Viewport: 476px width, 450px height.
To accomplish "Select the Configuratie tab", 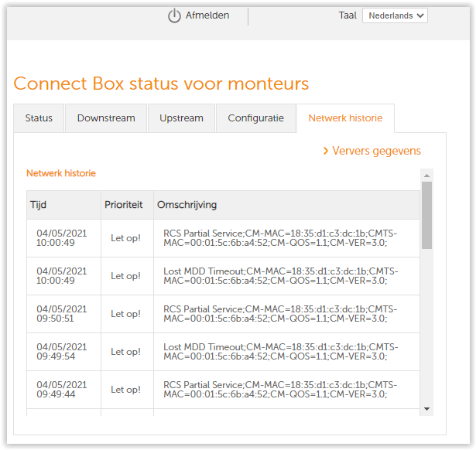I will (x=256, y=118).
